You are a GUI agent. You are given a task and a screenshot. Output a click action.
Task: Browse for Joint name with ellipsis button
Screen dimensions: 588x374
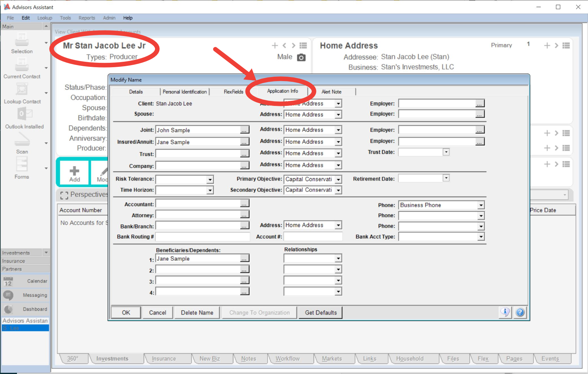(x=244, y=130)
